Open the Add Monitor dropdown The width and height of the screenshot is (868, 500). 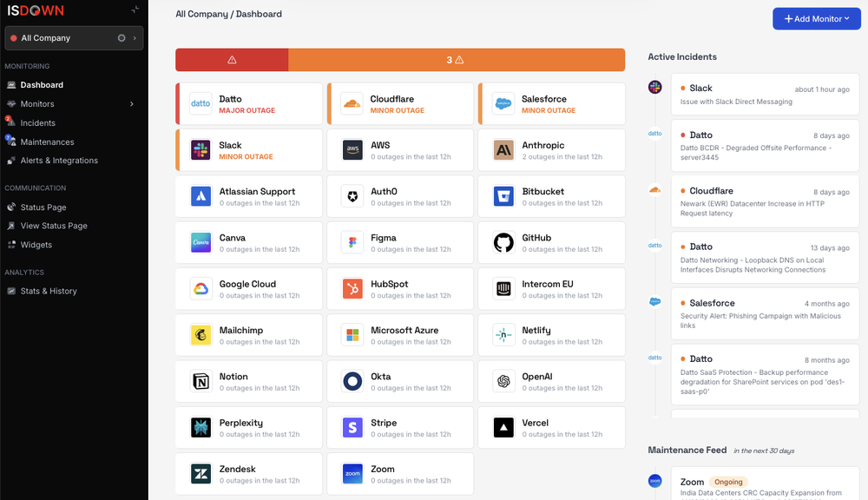pos(816,18)
